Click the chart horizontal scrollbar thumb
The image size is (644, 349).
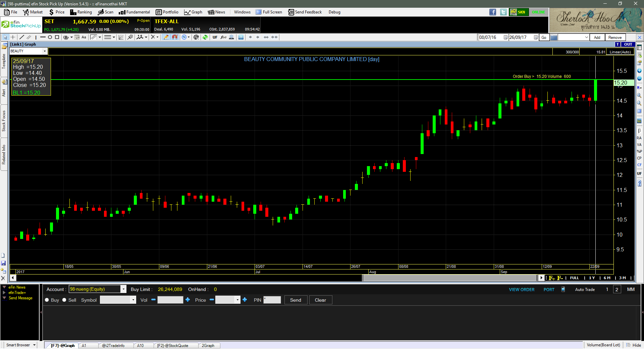450,278
